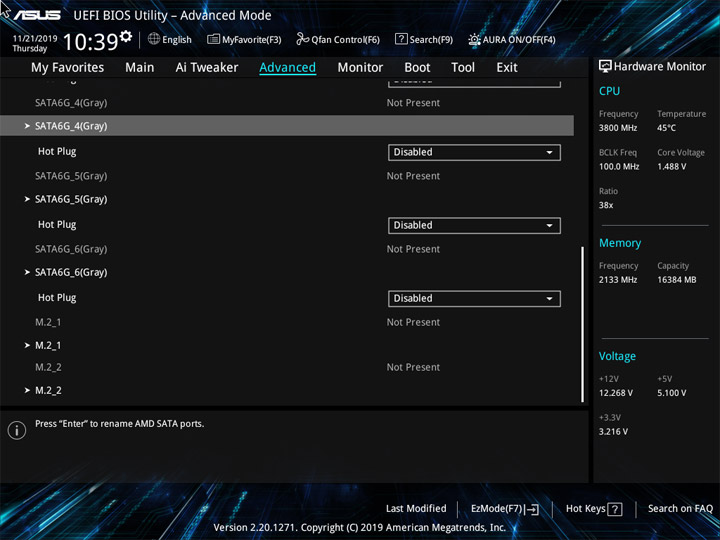Click the Voltage section heading
Image resolution: width=720 pixels, height=540 pixels.
click(x=617, y=356)
